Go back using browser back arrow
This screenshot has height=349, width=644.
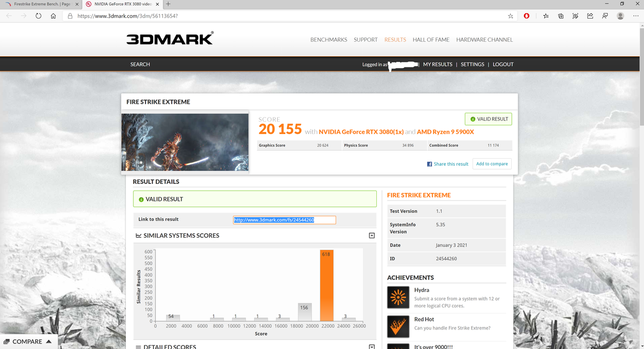(x=9, y=16)
